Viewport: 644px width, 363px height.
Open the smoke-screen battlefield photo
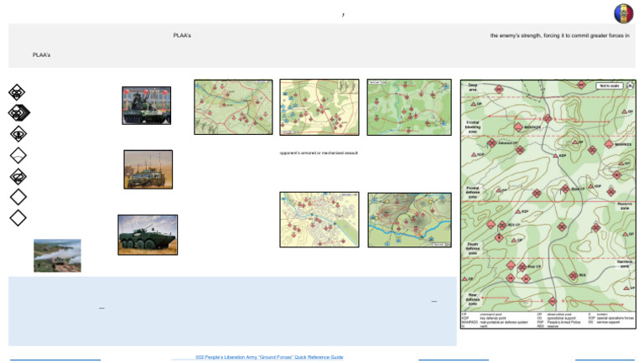57,256
